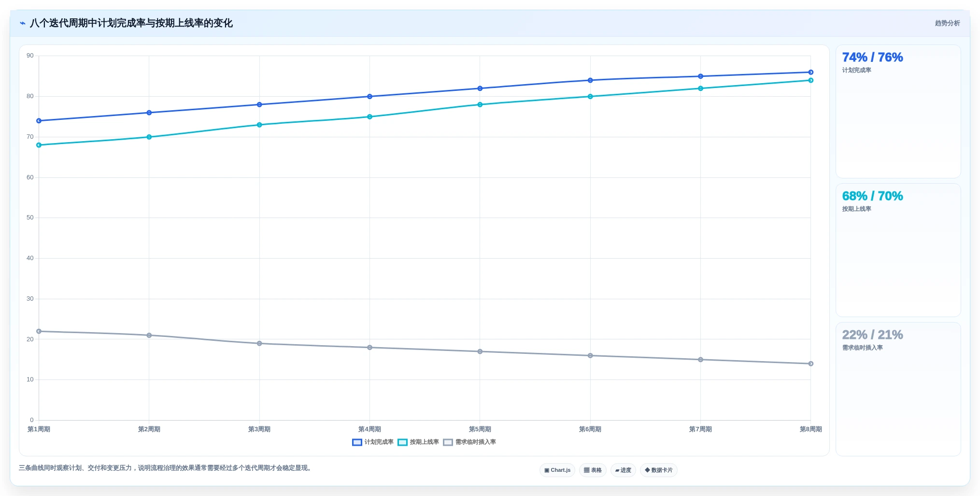The height and width of the screenshot is (496, 980).
Task: Click the 按期上线率 data point at 第3周期
Action: pyautogui.click(x=259, y=125)
